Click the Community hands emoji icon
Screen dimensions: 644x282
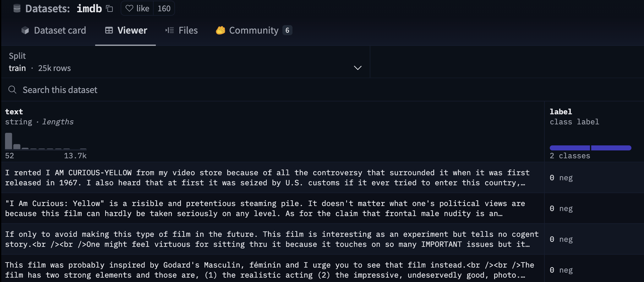[x=221, y=30]
